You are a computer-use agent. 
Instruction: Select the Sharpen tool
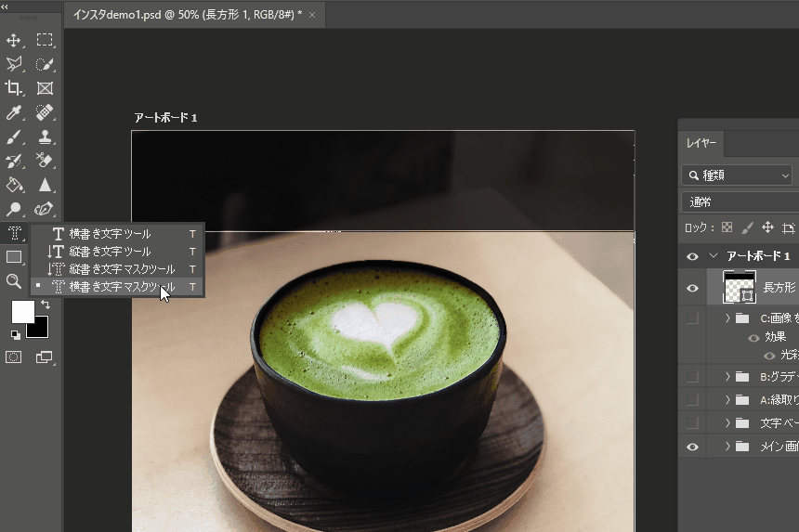[45, 185]
